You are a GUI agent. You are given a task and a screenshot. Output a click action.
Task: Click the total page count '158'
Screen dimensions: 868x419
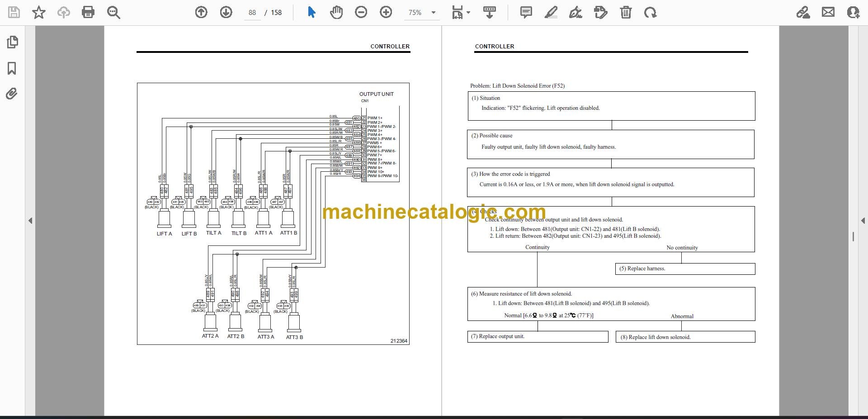(x=276, y=13)
